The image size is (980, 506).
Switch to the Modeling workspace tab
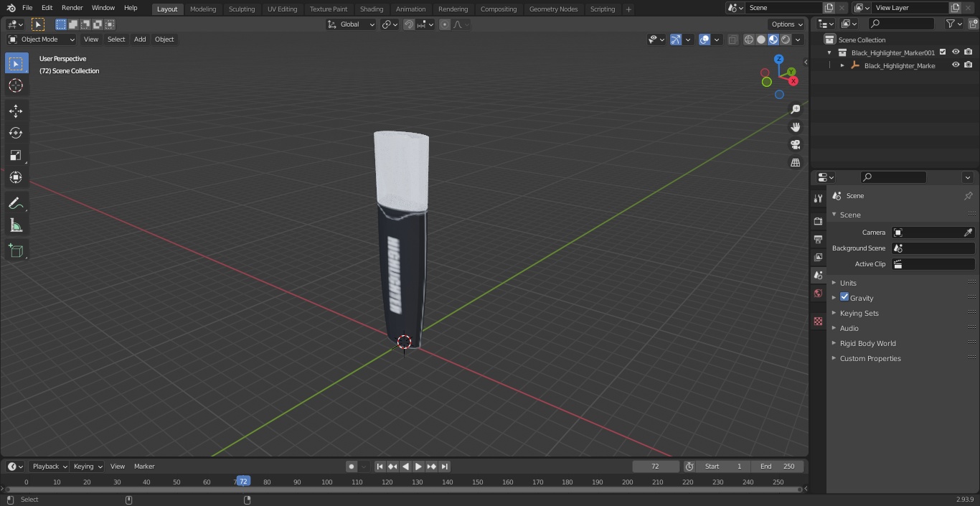click(203, 9)
